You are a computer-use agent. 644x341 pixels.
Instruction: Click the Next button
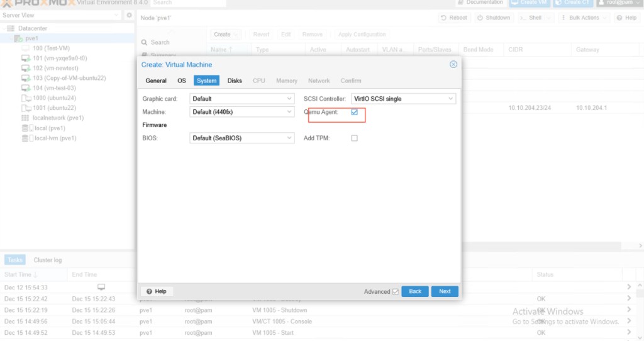445,291
